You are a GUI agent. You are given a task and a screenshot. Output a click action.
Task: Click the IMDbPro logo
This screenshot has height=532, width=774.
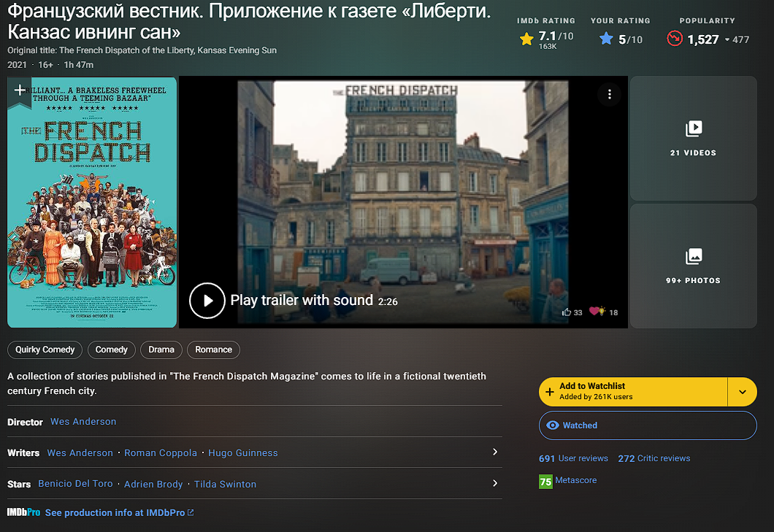click(23, 512)
